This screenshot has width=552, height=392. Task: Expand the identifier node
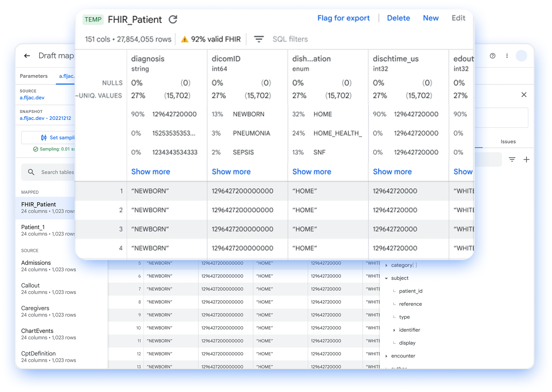tap(394, 330)
